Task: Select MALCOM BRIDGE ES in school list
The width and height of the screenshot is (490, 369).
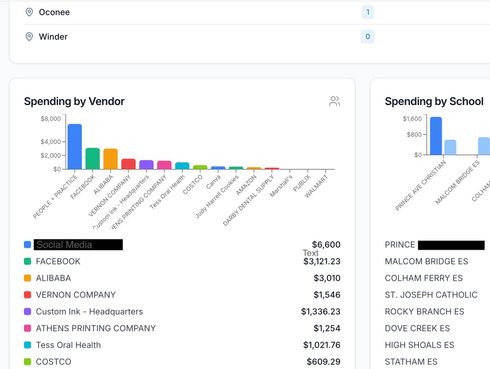Action: point(426,261)
